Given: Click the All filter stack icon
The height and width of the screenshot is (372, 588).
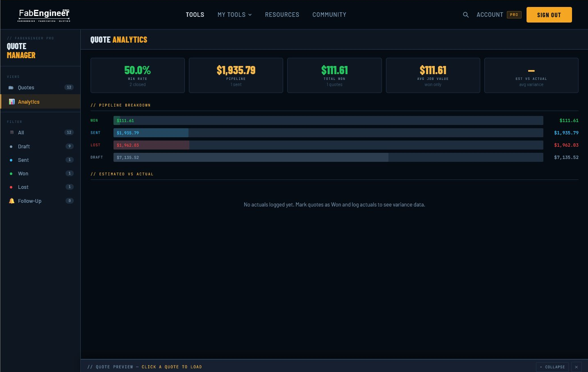Looking at the screenshot, I should tap(12, 132).
